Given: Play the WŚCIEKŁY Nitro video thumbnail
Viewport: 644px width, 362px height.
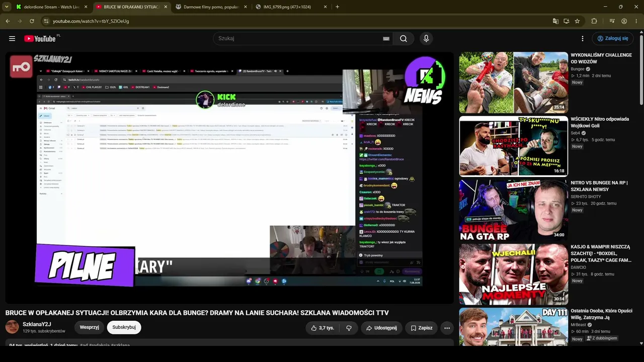Looking at the screenshot, I should pos(514,146).
